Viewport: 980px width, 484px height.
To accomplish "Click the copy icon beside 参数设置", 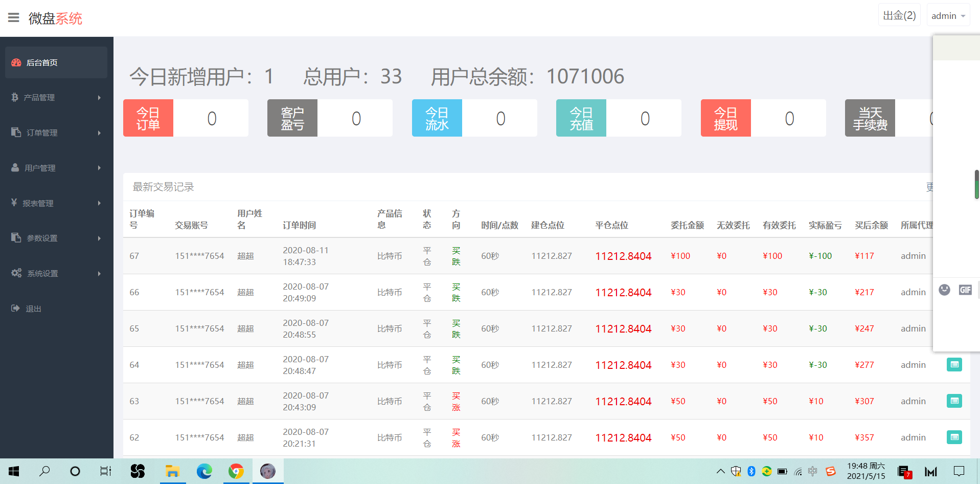I will [x=16, y=237].
